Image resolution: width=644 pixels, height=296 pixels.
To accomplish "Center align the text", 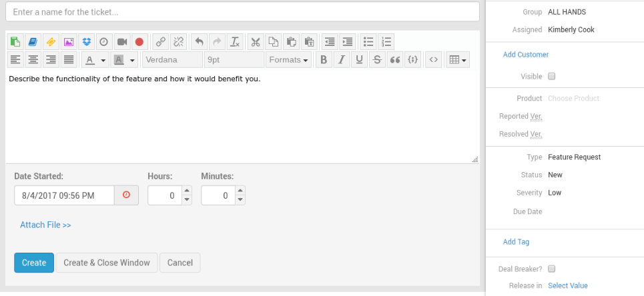I will pos(33,60).
